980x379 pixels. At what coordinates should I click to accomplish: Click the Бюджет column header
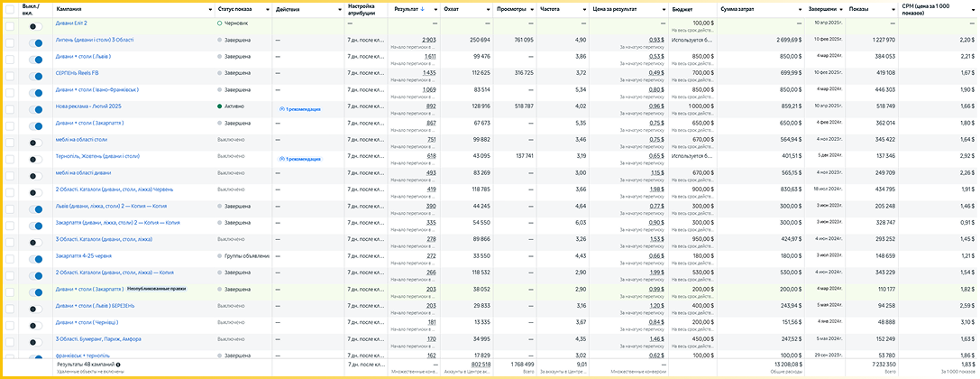coord(682,9)
